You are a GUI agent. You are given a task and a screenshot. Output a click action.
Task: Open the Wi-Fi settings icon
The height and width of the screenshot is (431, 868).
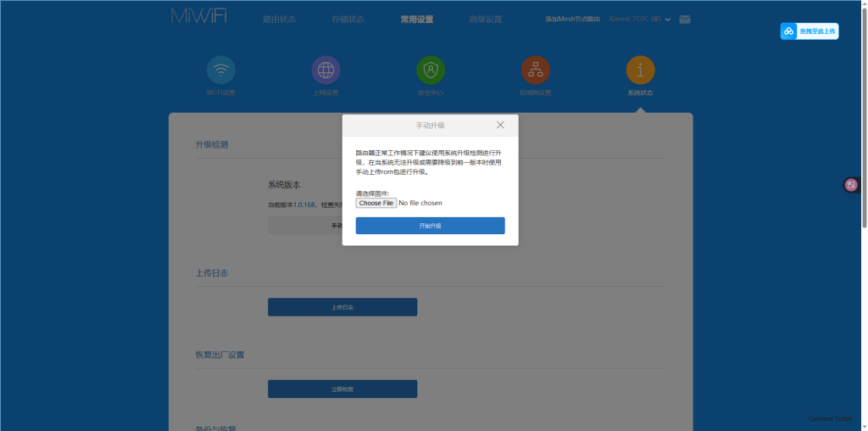click(x=221, y=70)
